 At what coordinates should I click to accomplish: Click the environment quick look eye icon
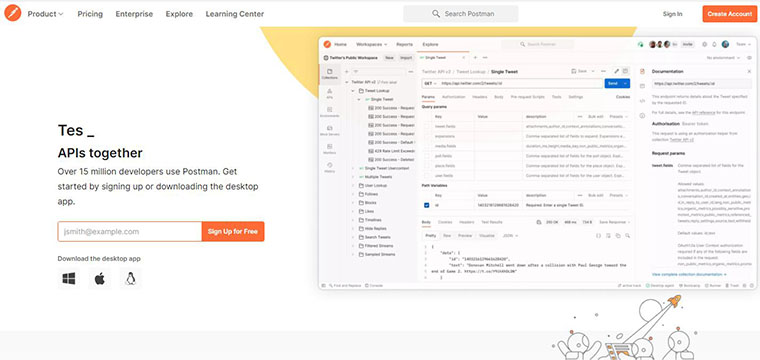click(750, 58)
